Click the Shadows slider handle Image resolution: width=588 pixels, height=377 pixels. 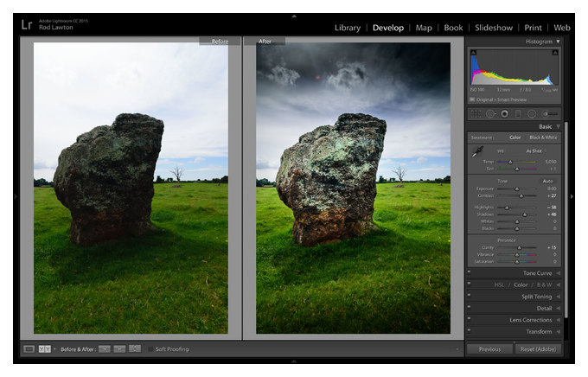click(525, 214)
